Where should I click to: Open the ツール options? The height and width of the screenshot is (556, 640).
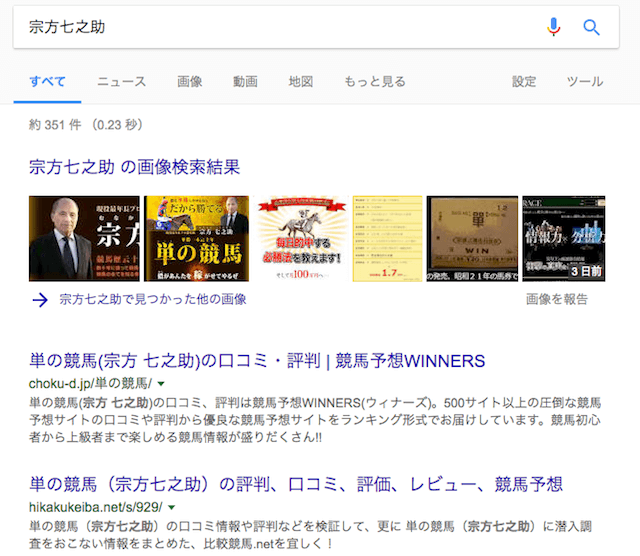(585, 82)
